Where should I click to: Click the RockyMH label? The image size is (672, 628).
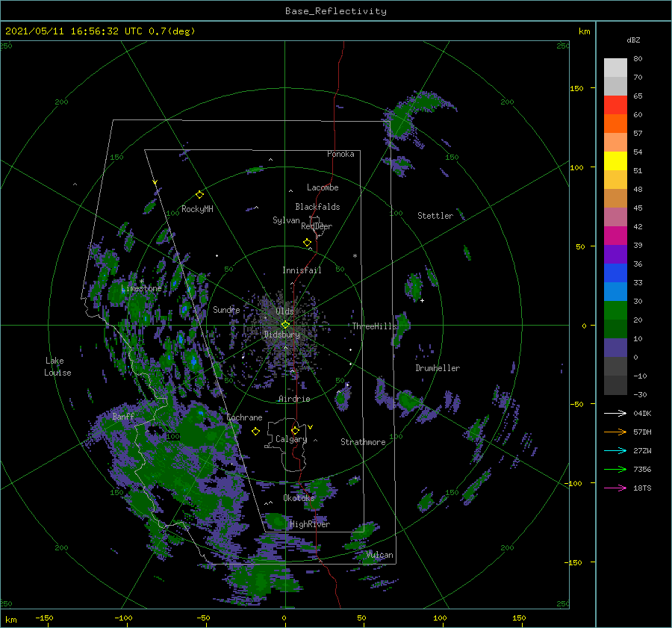197,209
